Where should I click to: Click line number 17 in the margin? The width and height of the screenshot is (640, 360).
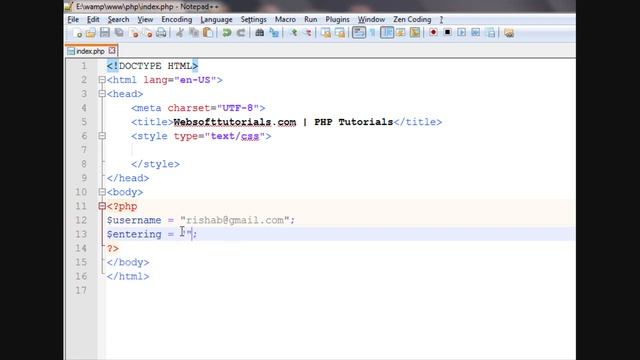81,290
